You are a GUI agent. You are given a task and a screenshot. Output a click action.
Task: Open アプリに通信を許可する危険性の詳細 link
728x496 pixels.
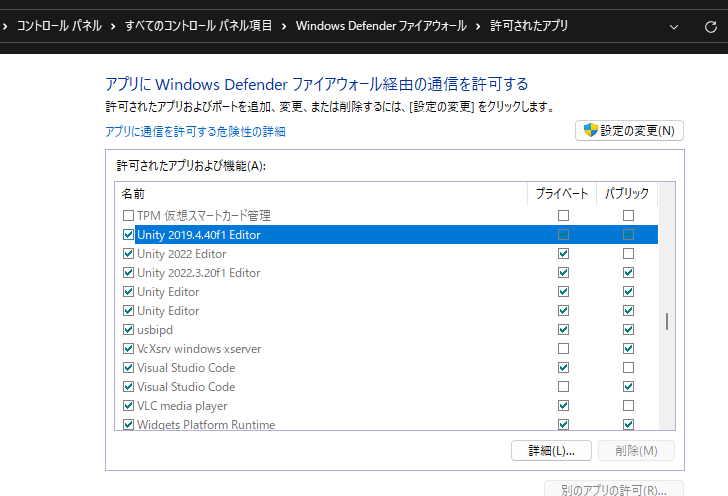coord(195,131)
